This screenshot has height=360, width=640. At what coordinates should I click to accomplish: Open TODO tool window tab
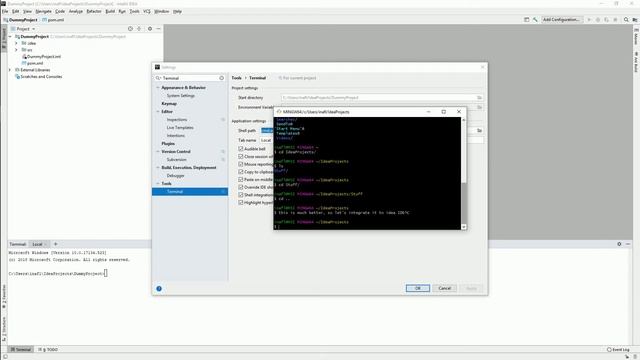48,350
